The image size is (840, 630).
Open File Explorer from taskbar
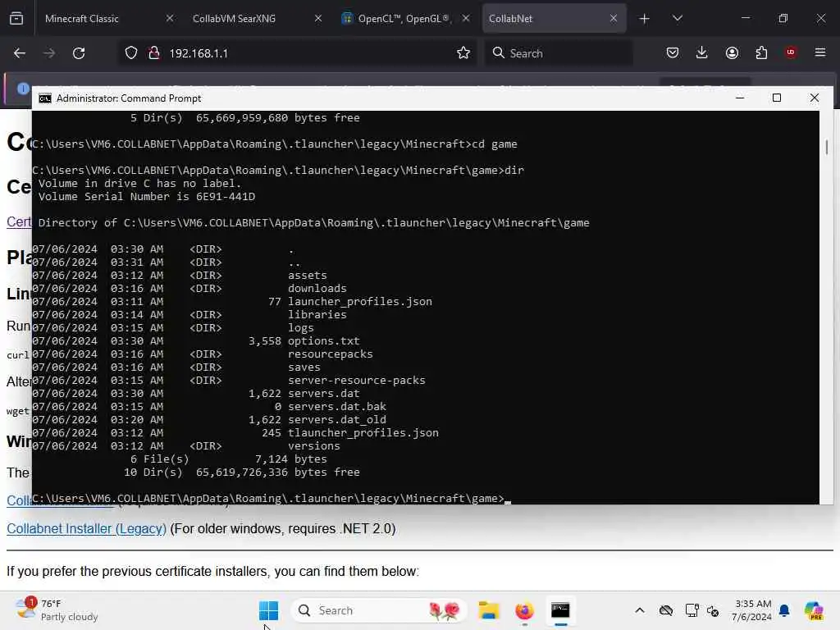coord(489,610)
